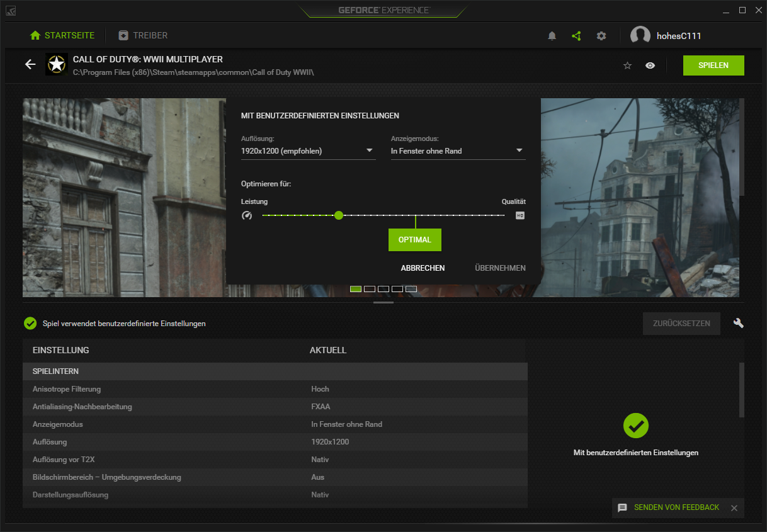Screen dimensions: 767x532
Task: Select the Antialiasing-Nachbearbeitung row
Action: 275,407
